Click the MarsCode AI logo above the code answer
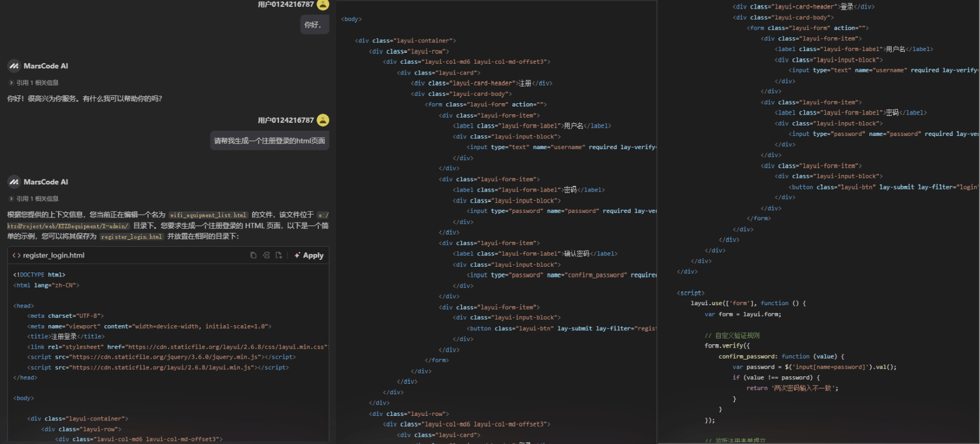This screenshot has height=444, width=980. point(14,182)
